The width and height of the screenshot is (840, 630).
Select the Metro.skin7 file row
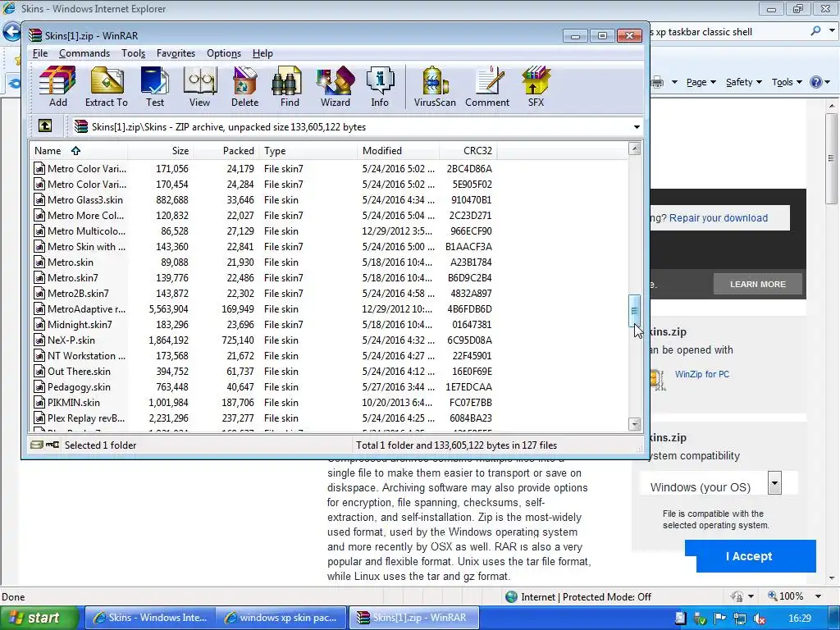tap(262, 278)
